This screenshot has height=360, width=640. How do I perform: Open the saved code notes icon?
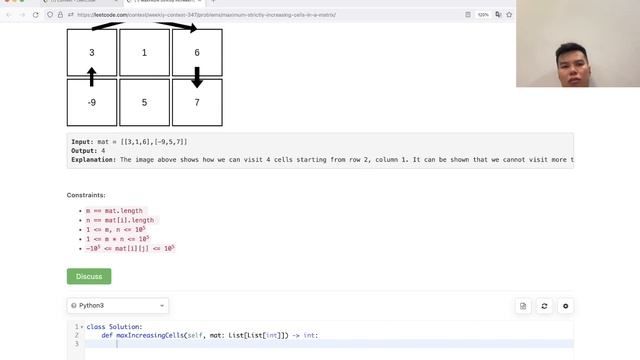pos(523,306)
